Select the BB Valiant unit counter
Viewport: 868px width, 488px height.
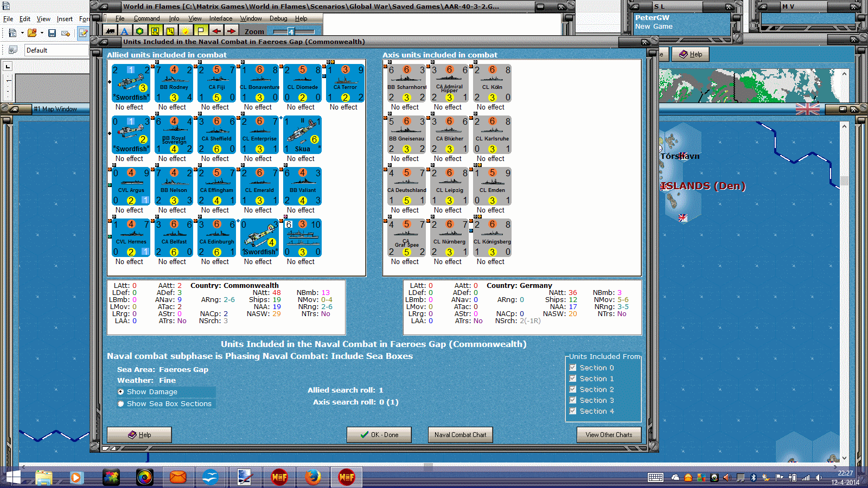303,187
